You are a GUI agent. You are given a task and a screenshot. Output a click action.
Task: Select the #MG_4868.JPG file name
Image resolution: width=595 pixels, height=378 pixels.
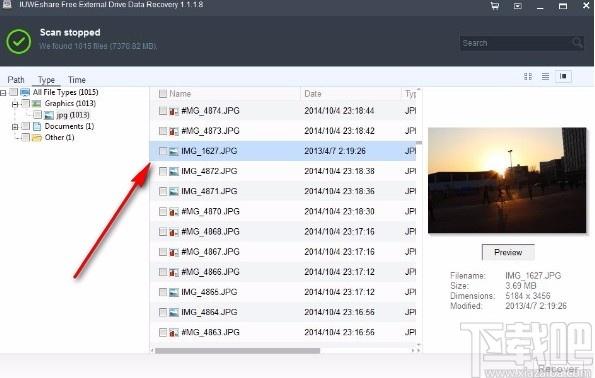(210, 232)
